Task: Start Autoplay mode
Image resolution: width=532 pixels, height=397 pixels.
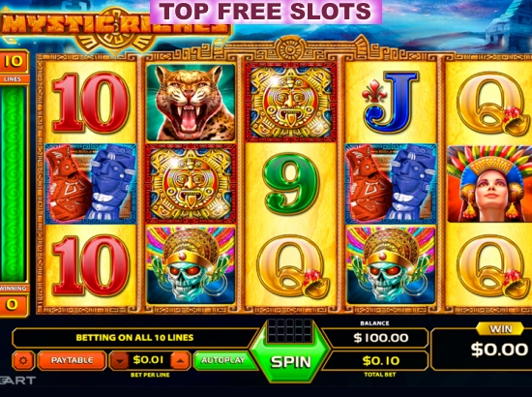Action: tap(222, 360)
